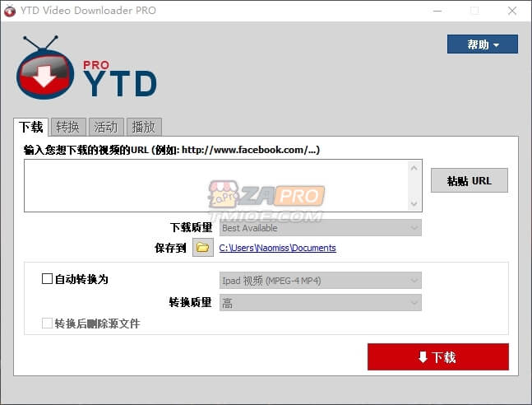Maximize the YTD window
This screenshot has width=532, height=405.
pos(474,11)
